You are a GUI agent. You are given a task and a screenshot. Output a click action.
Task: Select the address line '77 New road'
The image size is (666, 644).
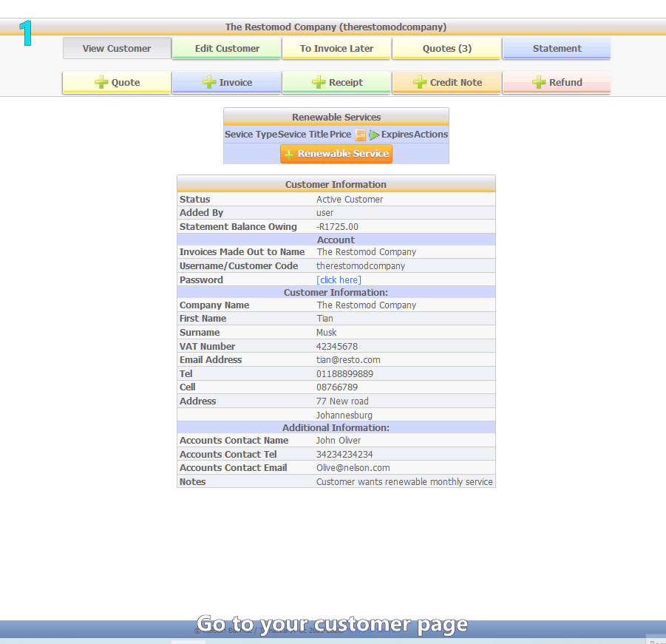point(342,401)
